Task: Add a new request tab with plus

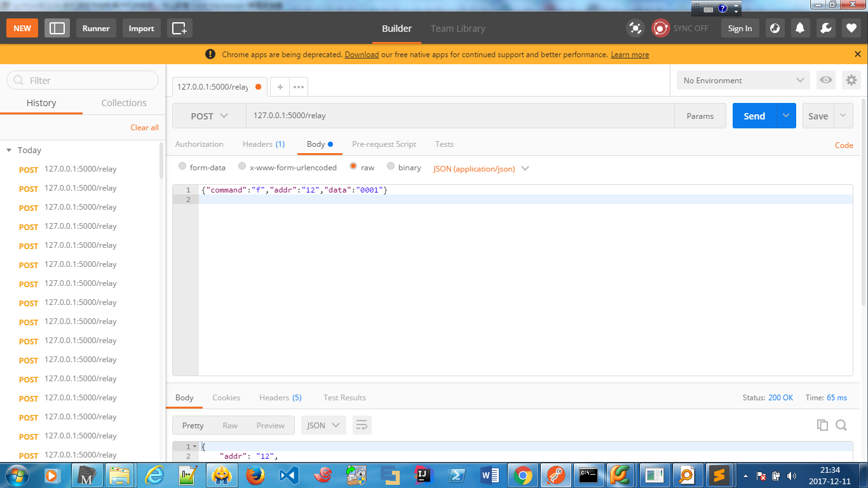Action: pos(280,87)
